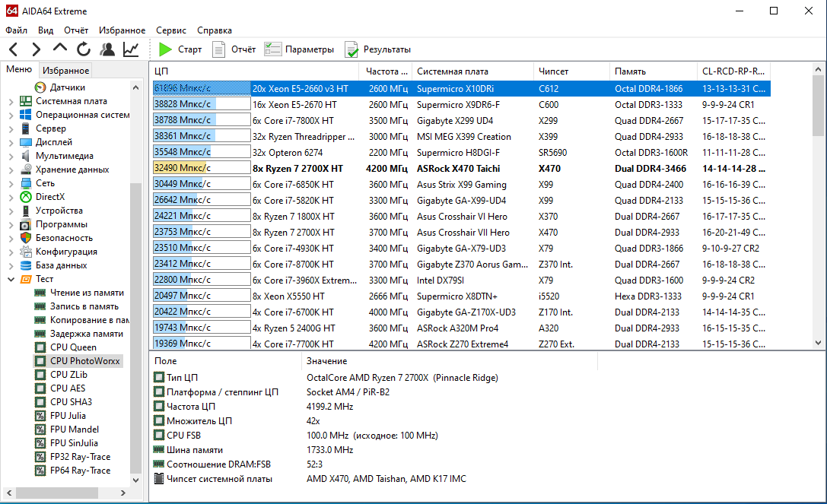Click the Системная плата motherboard icon
This screenshot has width=827, height=504.
tap(25, 101)
